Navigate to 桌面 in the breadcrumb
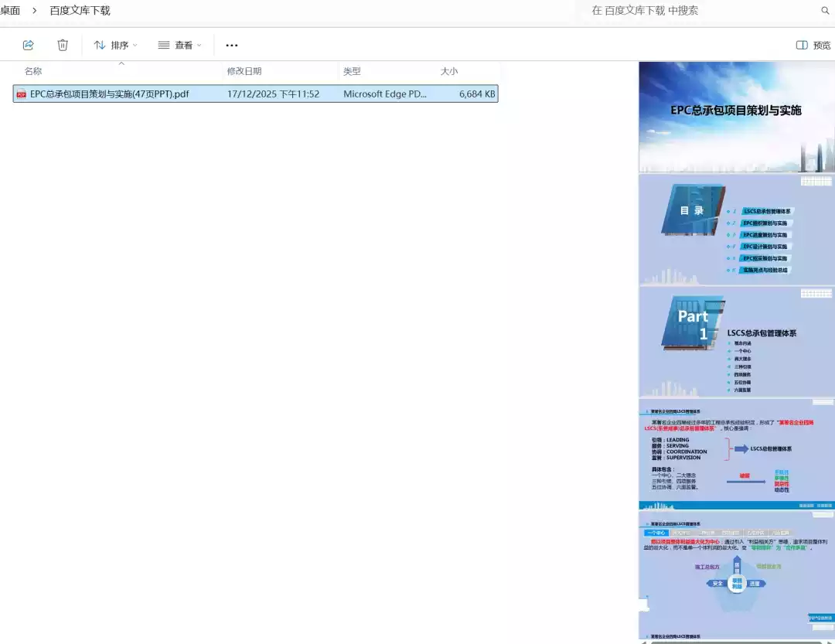This screenshot has width=835, height=644. [10, 10]
